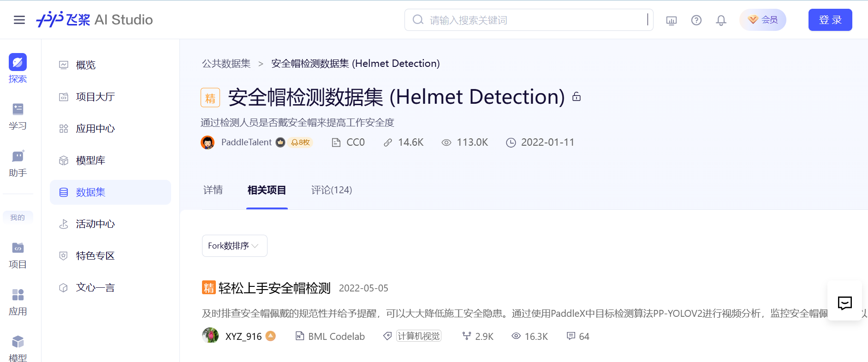Viewport: 868px width, 362px height.
Task: Select the 学习 learning sidebar icon
Action: [18, 116]
